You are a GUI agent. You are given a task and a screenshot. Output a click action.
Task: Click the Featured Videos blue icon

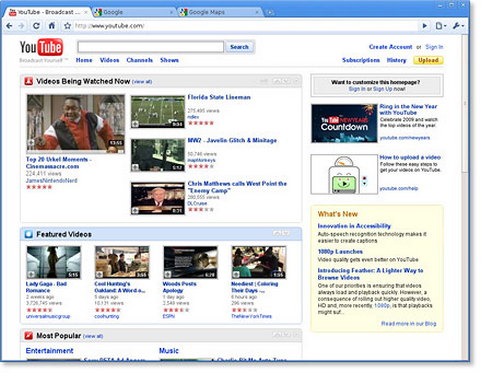(29, 234)
